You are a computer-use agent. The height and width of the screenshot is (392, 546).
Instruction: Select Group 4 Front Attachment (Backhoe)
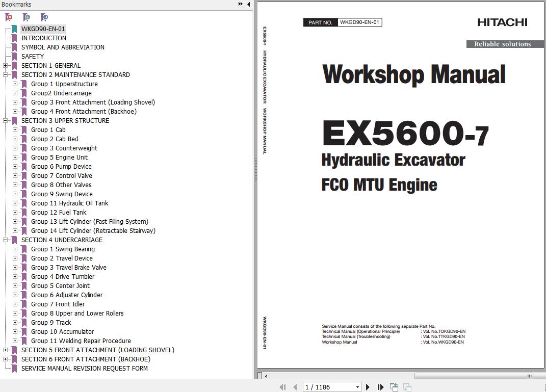[x=84, y=112]
